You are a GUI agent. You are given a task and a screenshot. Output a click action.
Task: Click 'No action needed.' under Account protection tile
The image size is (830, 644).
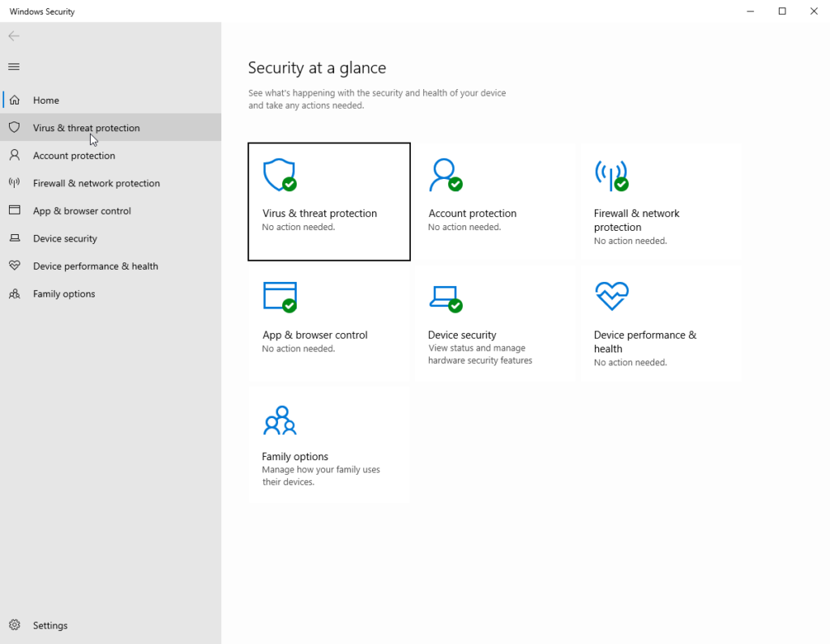click(464, 227)
